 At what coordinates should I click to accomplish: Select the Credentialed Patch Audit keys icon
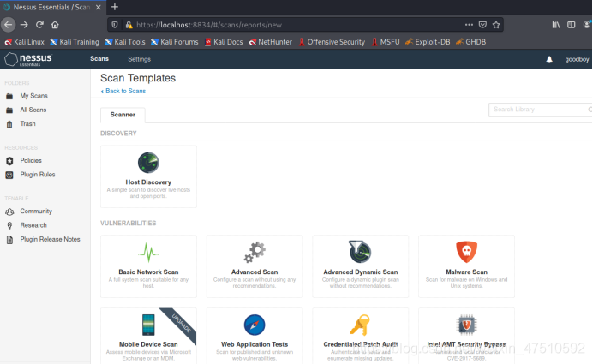pyautogui.click(x=360, y=325)
